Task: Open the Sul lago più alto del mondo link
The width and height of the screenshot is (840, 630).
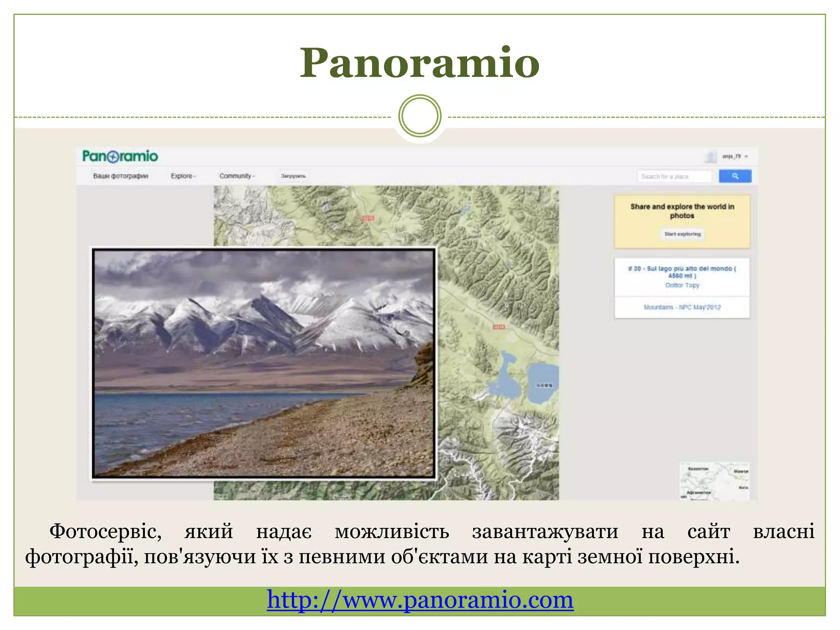Action: [x=682, y=272]
